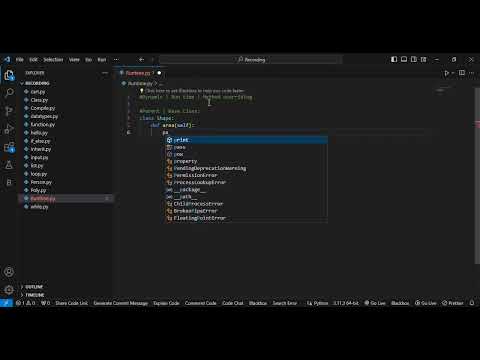Split the editor right
The height and width of the screenshot is (360, 480).
pyautogui.click(x=462, y=73)
